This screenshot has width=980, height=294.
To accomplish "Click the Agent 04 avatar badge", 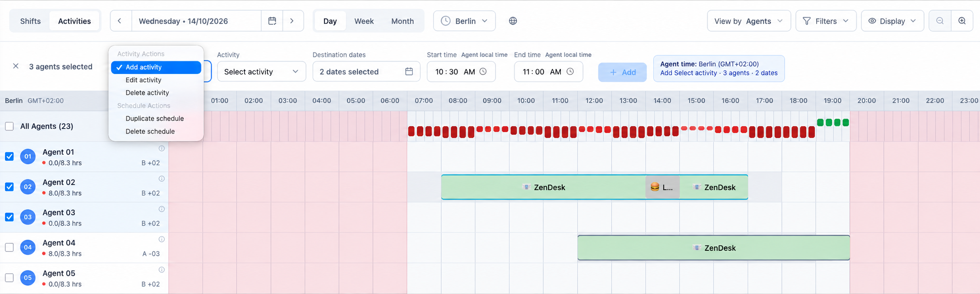I will (28, 247).
